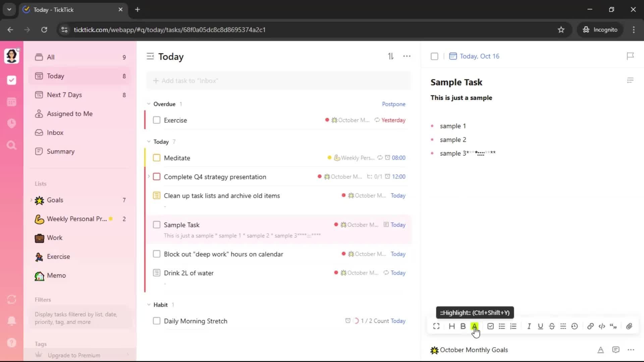The height and width of the screenshot is (362, 644).
Task: Collapse the Habit section
Action: (x=149, y=305)
